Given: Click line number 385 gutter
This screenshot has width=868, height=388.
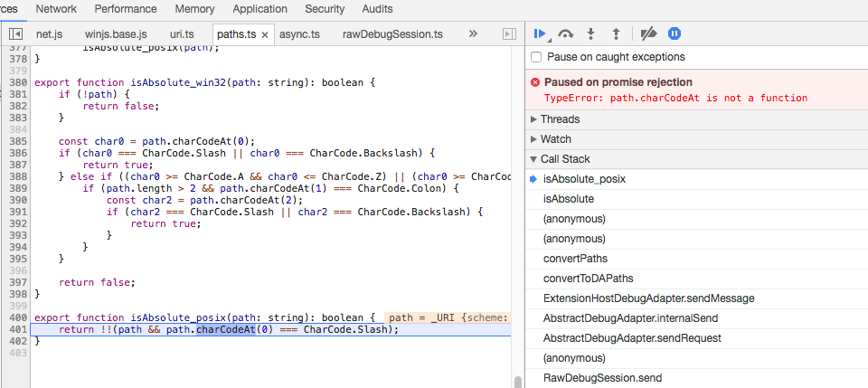Looking at the screenshot, I should pyautogui.click(x=19, y=141).
